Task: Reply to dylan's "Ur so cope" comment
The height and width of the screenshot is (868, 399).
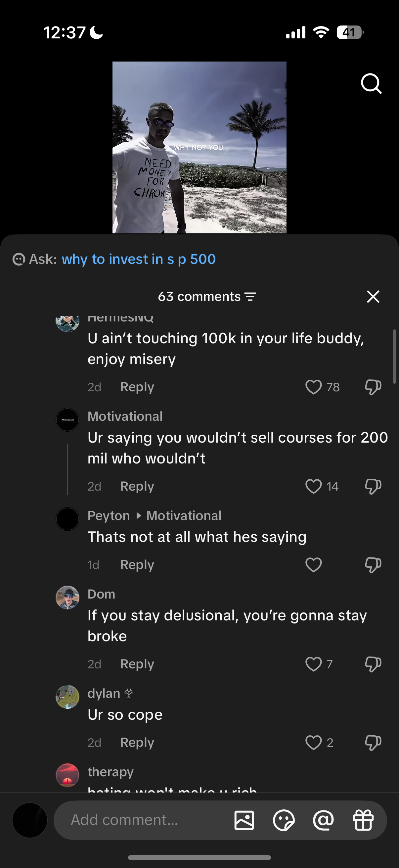Action: [x=137, y=743]
